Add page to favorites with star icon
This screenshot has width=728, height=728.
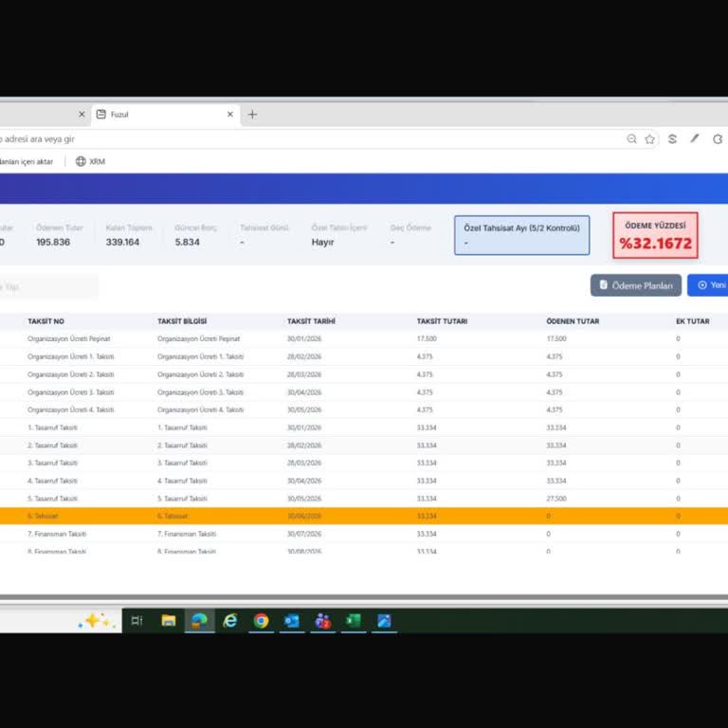pyautogui.click(x=649, y=138)
